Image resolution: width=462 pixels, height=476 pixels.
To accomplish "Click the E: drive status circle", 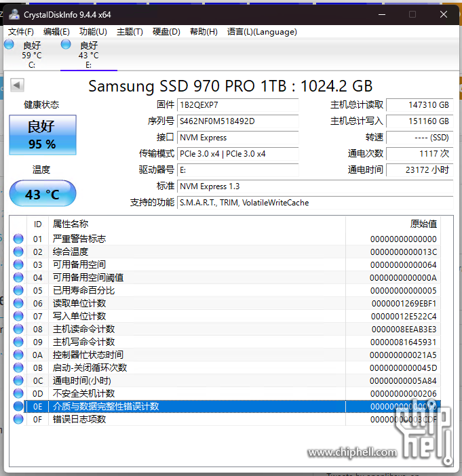I will tap(66, 44).
